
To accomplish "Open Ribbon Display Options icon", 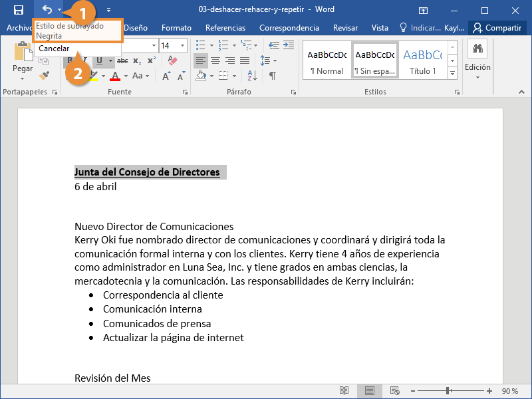I will pos(423,11).
